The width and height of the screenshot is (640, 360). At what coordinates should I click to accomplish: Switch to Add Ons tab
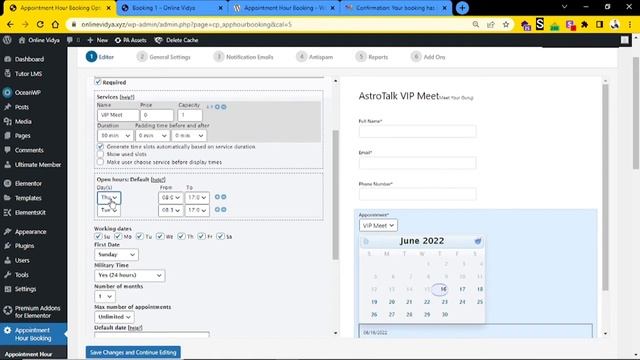point(428,57)
